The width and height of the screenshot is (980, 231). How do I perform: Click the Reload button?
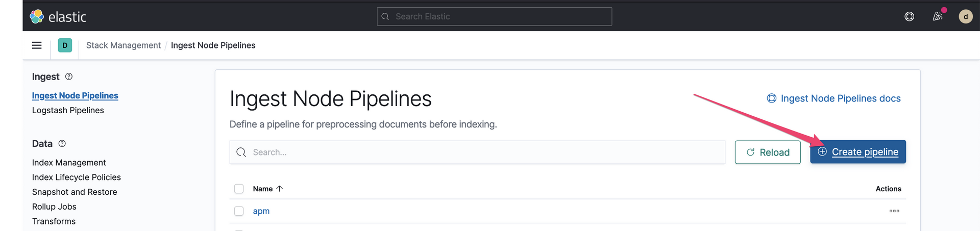768,152
